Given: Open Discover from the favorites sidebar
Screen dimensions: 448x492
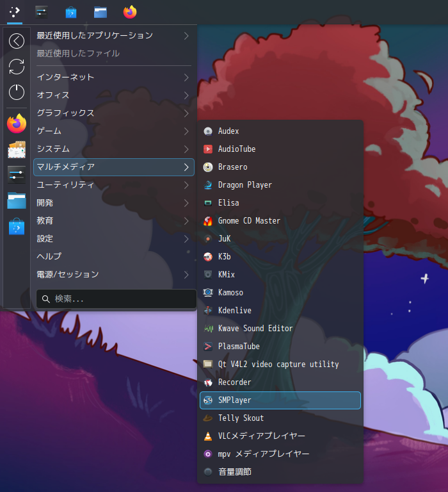Looking at the screenshot, I should pos(17,226).
